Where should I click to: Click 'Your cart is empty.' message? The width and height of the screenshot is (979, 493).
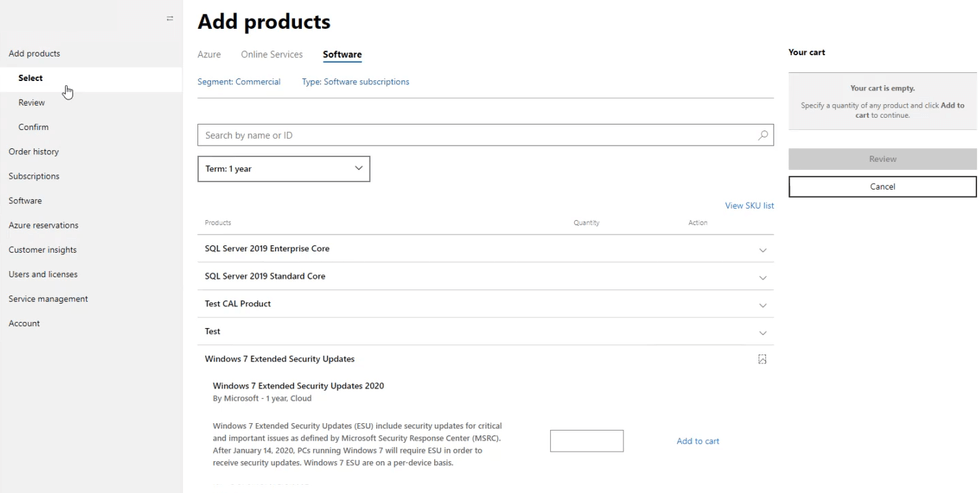pos(882,89)
